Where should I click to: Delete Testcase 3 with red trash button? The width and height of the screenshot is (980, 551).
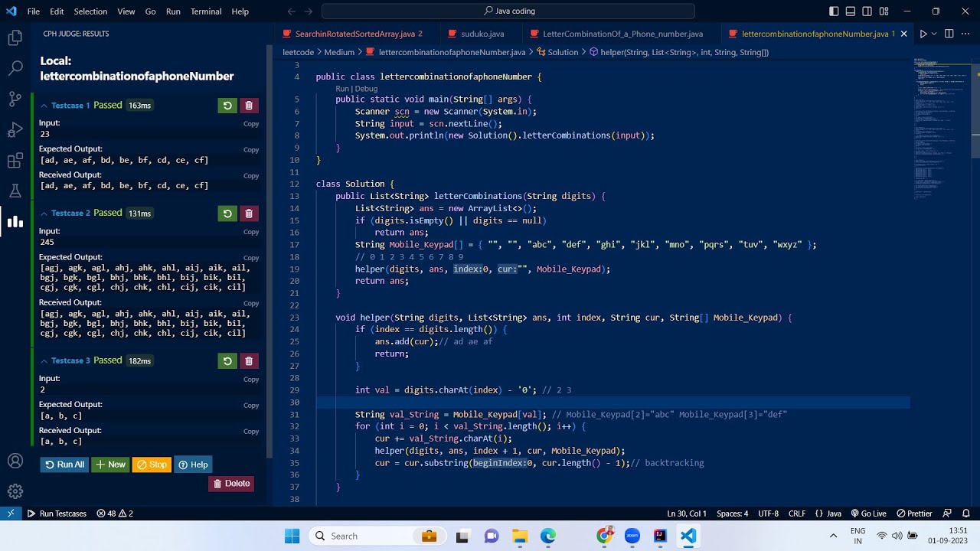[249, 360]
